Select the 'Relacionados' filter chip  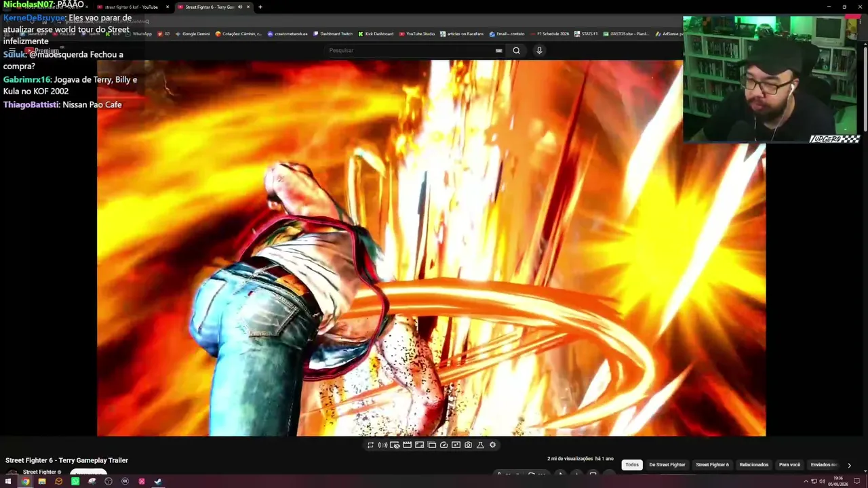[754, 465]
